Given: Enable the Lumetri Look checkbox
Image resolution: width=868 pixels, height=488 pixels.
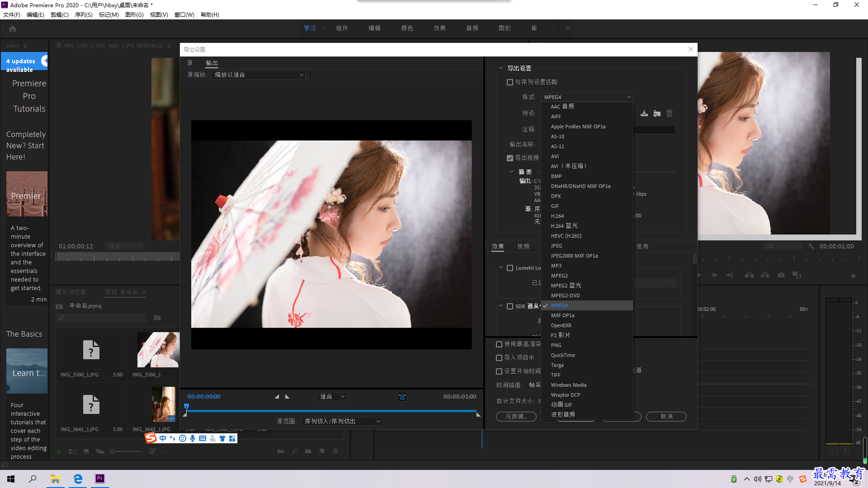Looking at the screenshot, I should click(510, 268).
